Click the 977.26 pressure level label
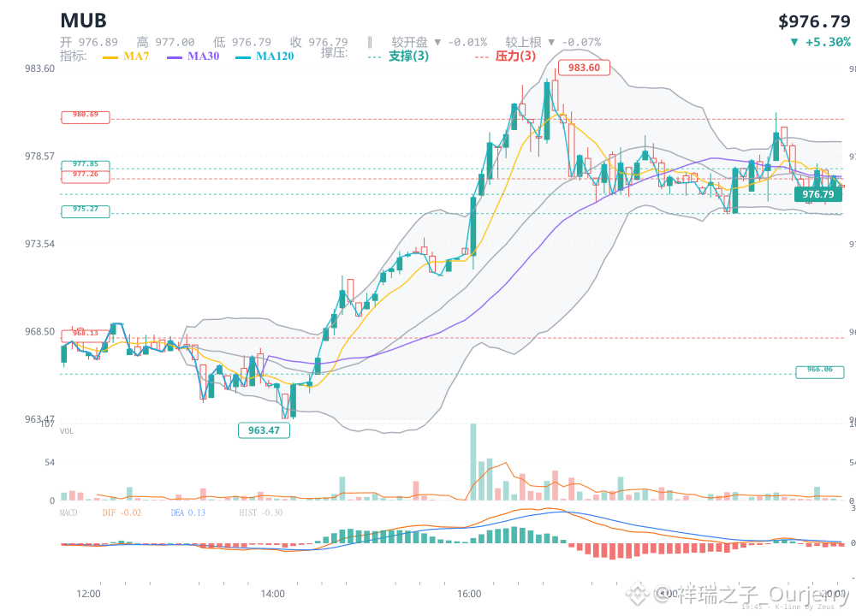 (85, 175)
